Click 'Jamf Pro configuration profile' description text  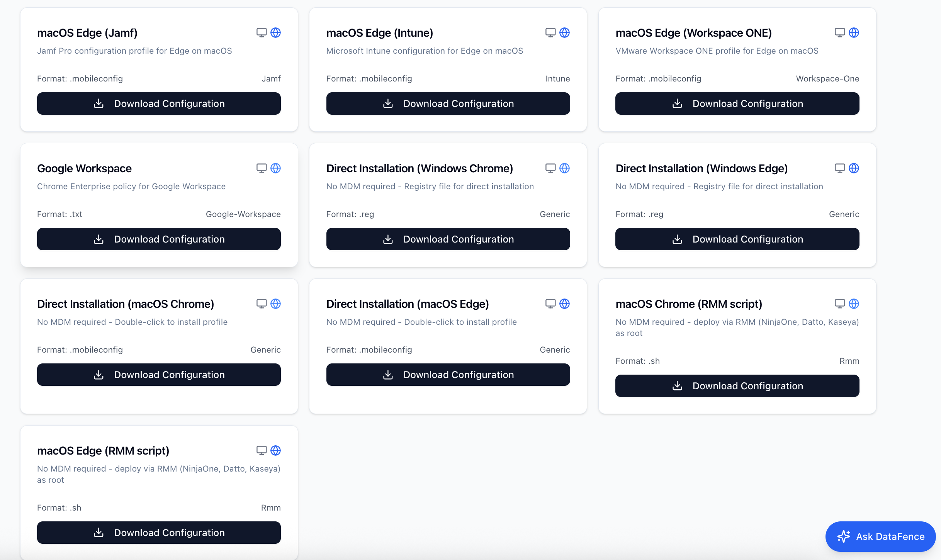coord(134,51)
